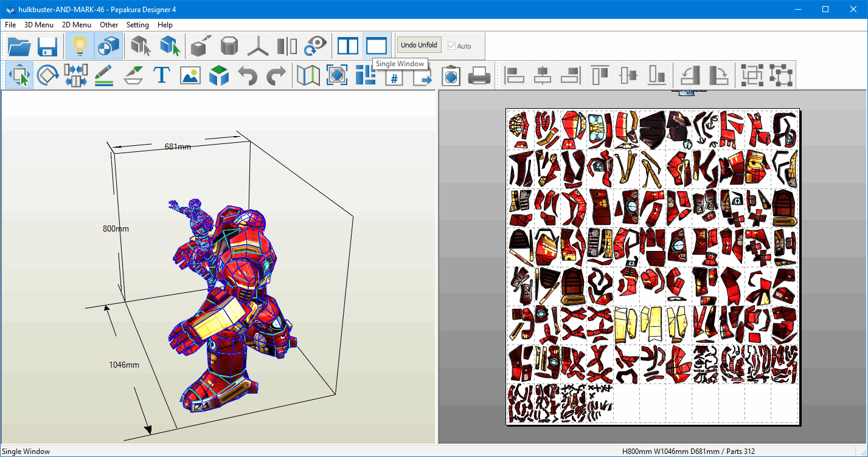Click the Open file folder icon

[x=19, y=46]
